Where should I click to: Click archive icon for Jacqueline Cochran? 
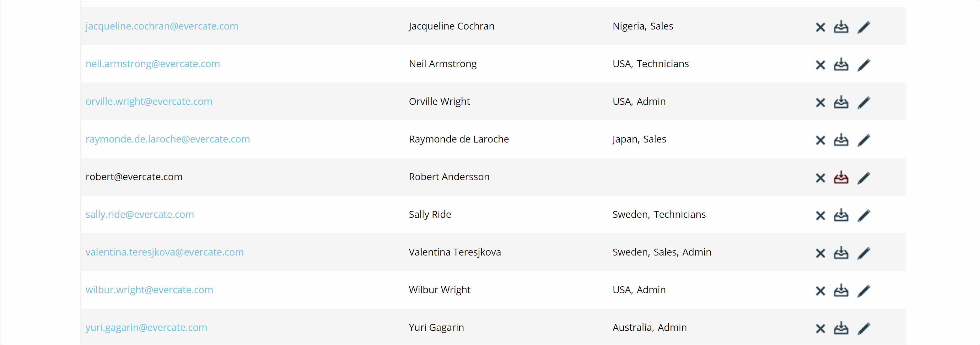coord(841,27)
